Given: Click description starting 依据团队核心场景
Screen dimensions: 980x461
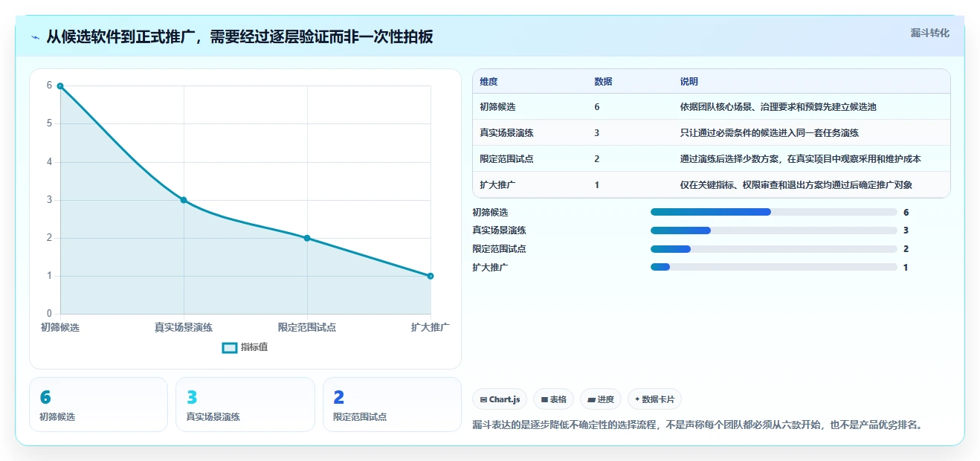Looking at the screenshot, I should tap(778, 107).
